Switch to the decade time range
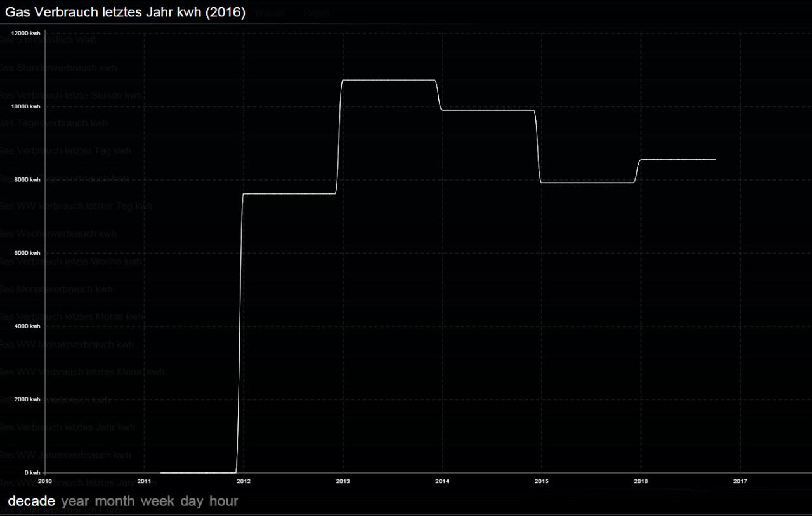 31,501
